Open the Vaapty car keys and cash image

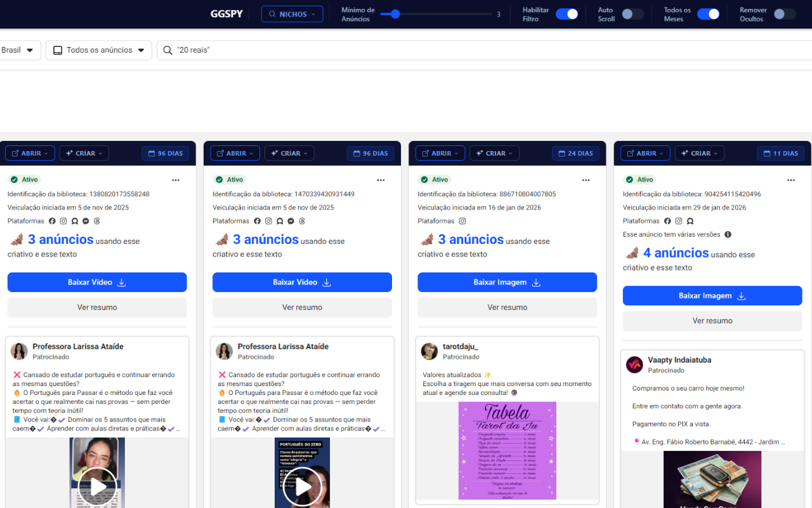coord(712,479)
